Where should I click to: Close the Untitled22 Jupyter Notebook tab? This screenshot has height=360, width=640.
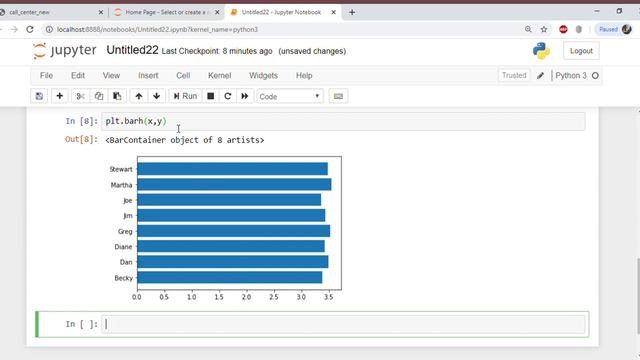pos(333,12)
